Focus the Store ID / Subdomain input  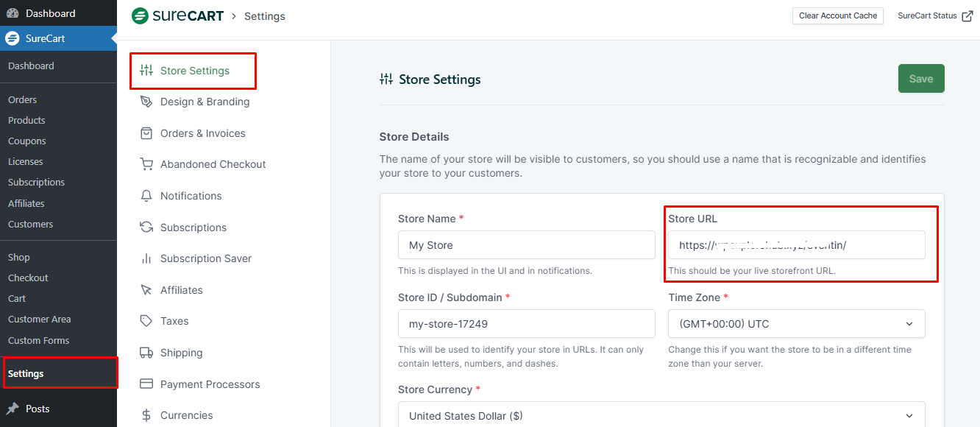coord(526,324)
